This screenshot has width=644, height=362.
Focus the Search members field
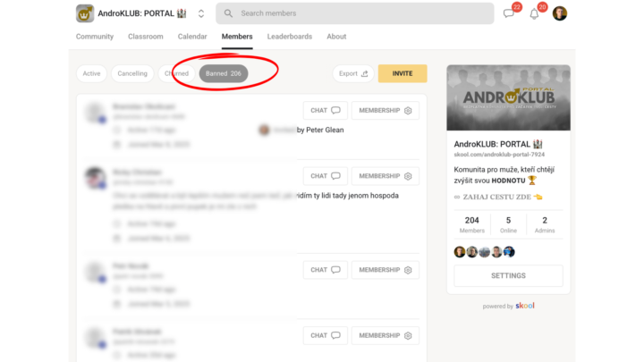coord(355,13)
